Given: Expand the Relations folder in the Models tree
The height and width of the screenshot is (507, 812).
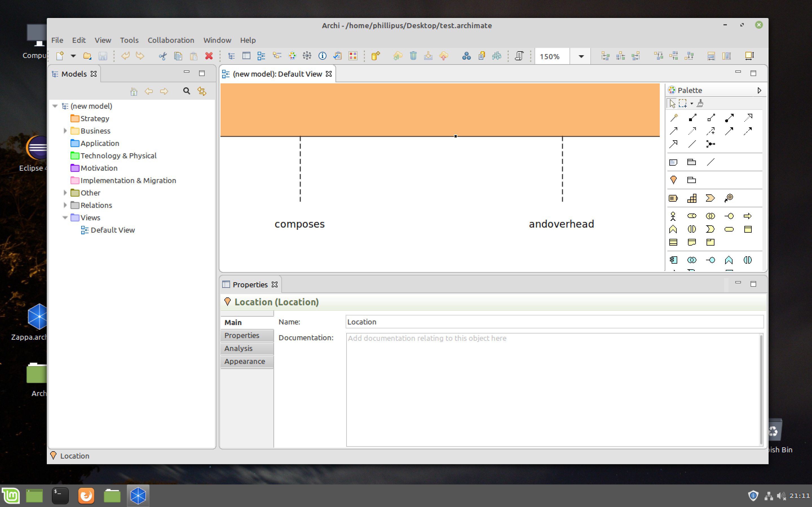Looking at the screenshot, I should pyautogui.click(x=65, y=205).
